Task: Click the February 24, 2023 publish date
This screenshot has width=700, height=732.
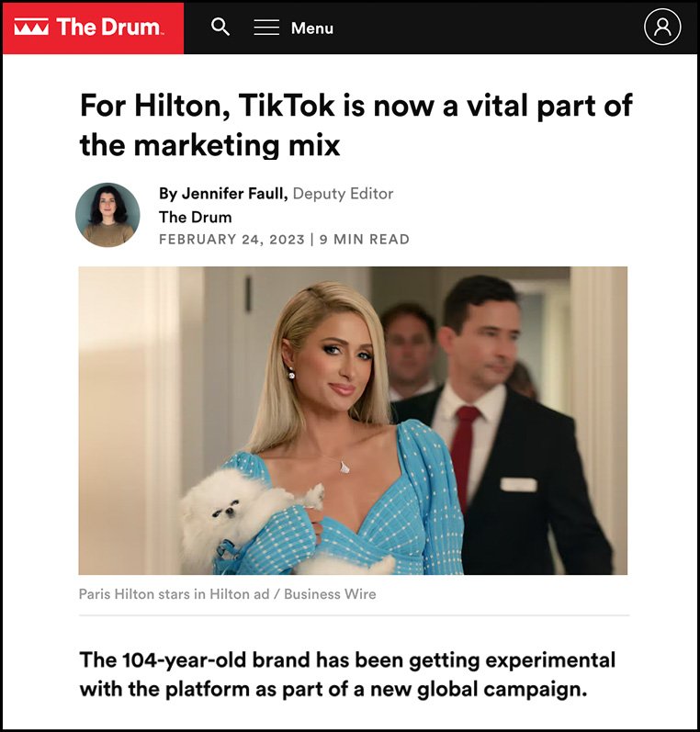Action: 231,239
